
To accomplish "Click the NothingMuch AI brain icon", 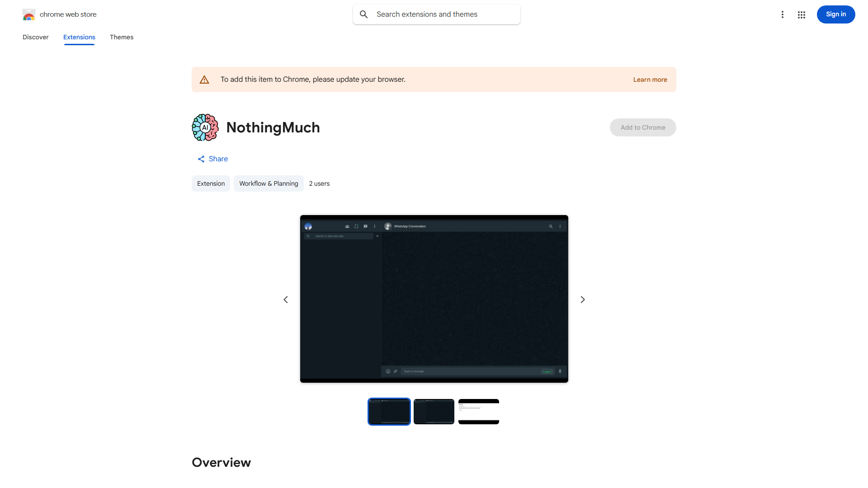I will (x=205, y=127).
